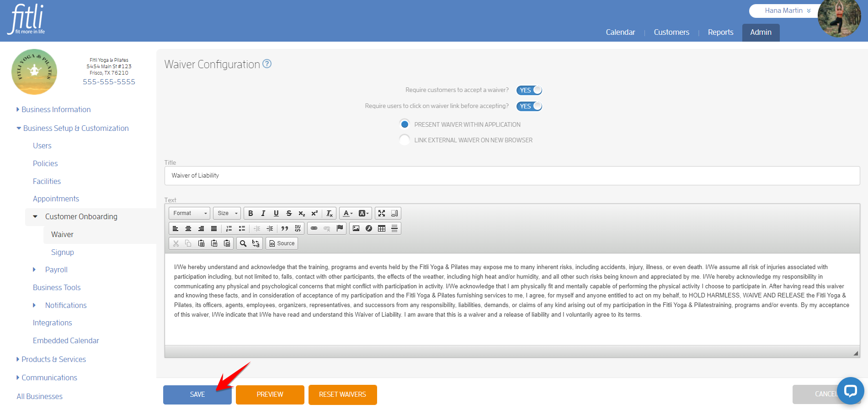Open Waiver Configuration help icon
The height and width of the screenshot is (410, 868).
click(x=267, y=64)
